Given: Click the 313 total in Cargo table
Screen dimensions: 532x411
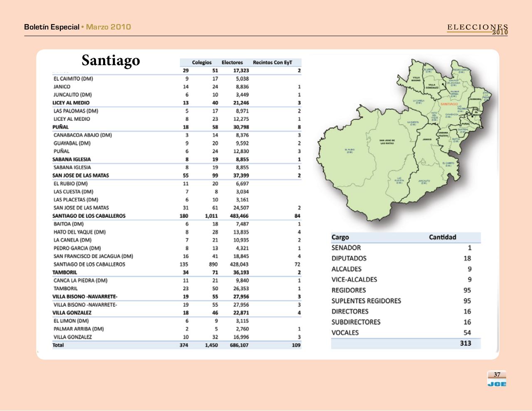Looking at the screenshot, I should point(465,343).
